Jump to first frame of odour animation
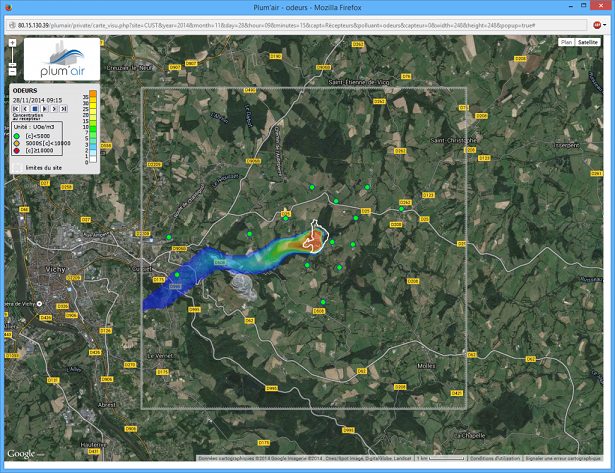The image size is (615, 473). [16, 109]
